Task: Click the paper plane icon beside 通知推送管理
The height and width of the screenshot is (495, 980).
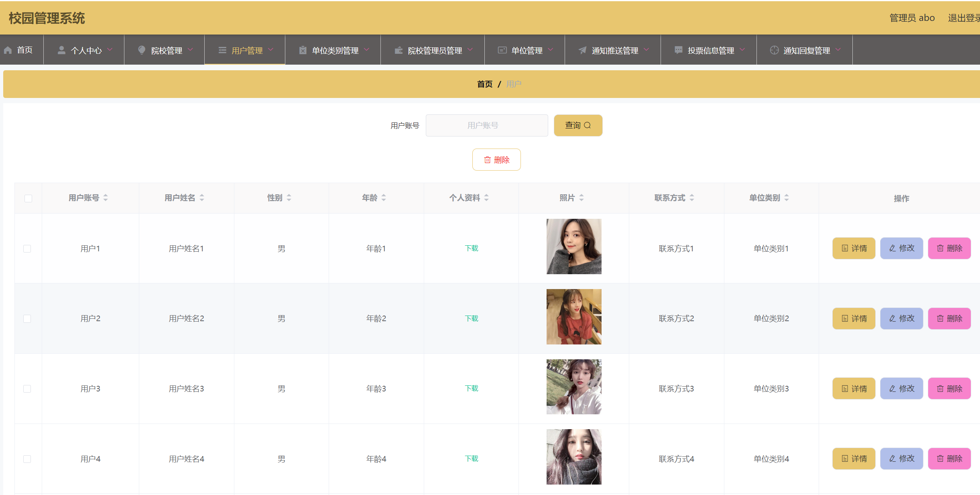Action: (x=582, y=50)
